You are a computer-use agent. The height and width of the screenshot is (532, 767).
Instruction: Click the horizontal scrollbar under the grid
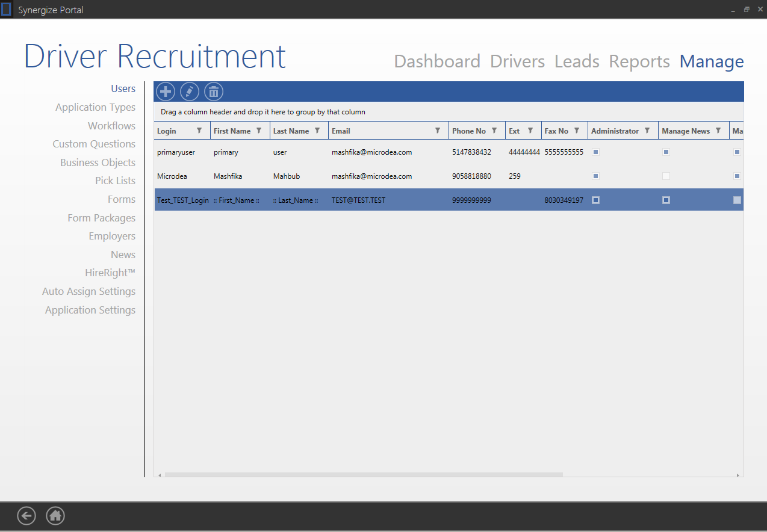(364, 474)
